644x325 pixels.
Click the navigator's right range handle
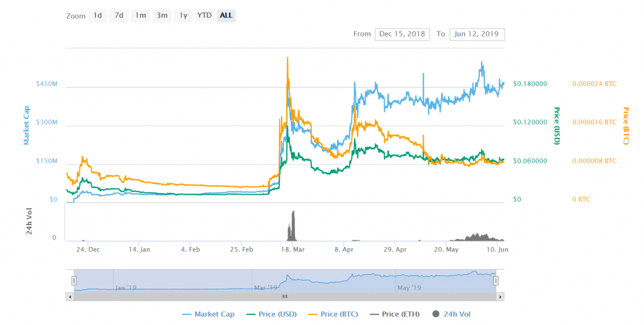tap(496, 280)
